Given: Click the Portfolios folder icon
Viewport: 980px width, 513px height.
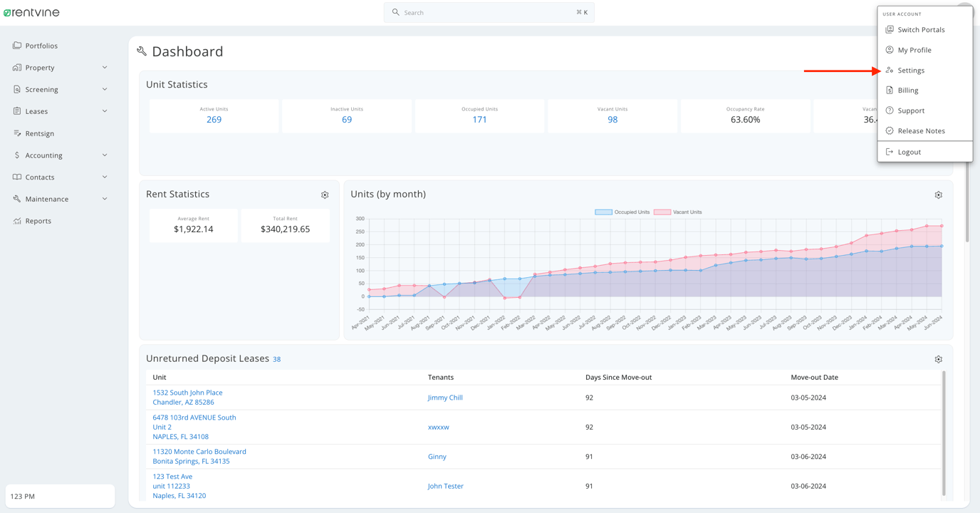Looking at the screenshot, I should (x=17, y=46).
